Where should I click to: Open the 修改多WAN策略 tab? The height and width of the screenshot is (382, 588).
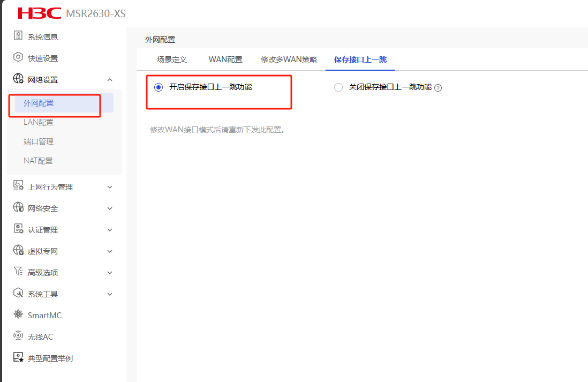pyautogui.click(x=289, y=59)
